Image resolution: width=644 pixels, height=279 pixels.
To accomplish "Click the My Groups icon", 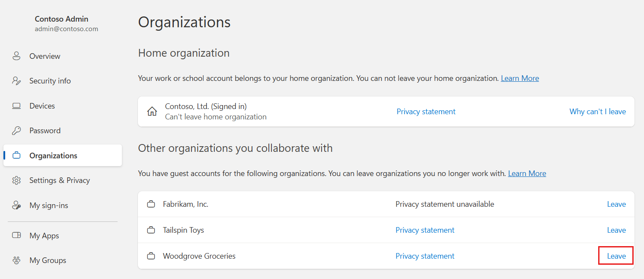I will (16, 260).
